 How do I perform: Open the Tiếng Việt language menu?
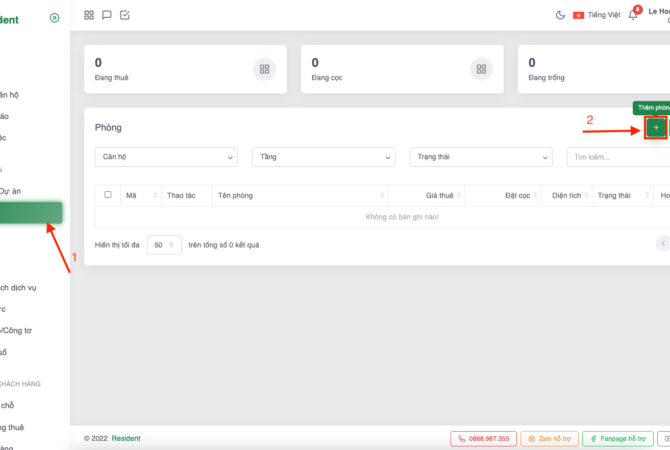[x=597, y=15]
